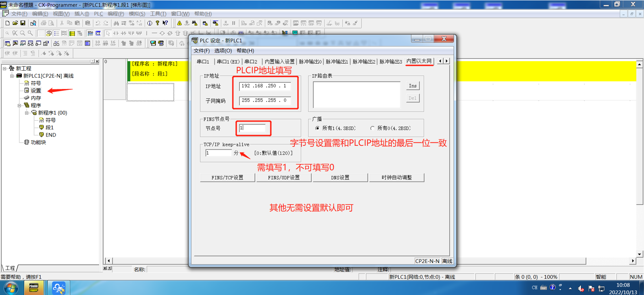
Task: Switch to the 脉冲输出0 tab
Action: 310,62
